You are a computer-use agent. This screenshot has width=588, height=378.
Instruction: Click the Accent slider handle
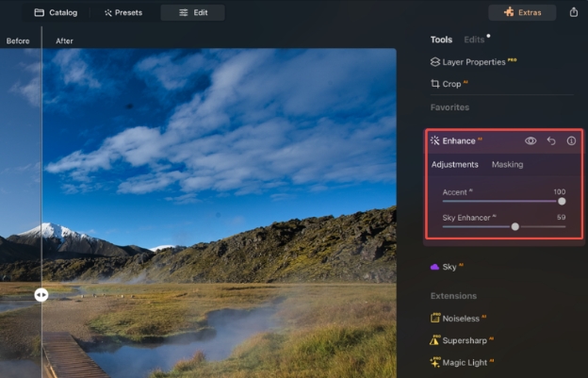tap(562, 202)
